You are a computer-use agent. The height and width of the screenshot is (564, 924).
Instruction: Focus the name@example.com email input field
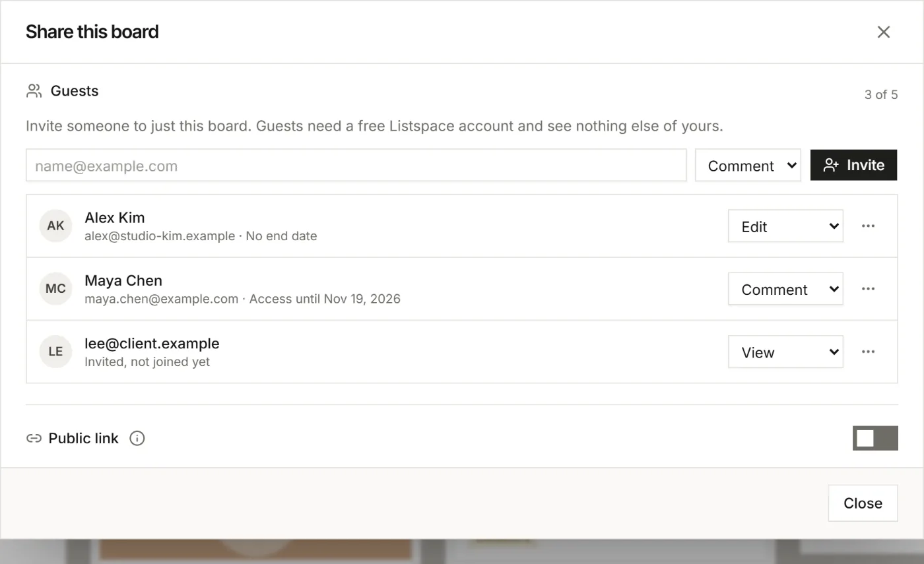[356, 165]
